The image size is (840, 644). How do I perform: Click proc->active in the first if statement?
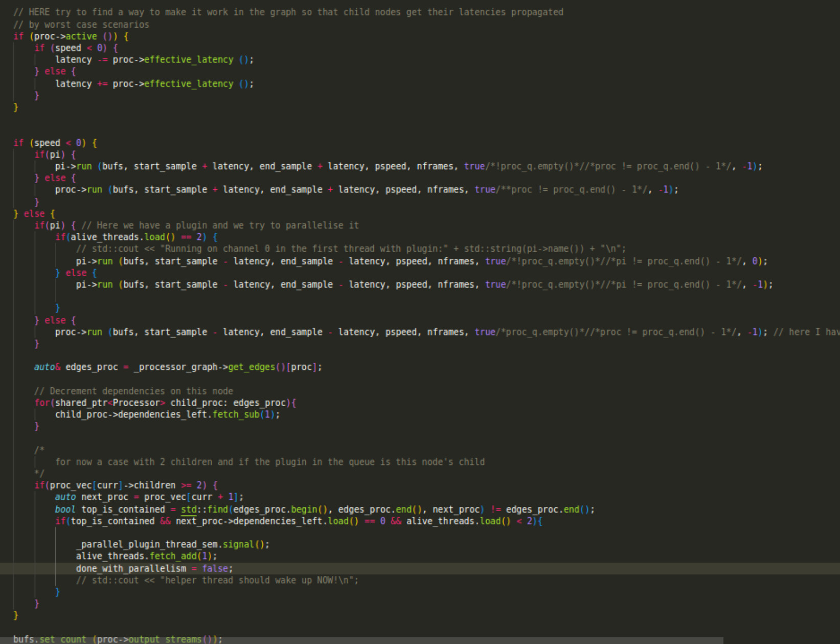(65, 36)
